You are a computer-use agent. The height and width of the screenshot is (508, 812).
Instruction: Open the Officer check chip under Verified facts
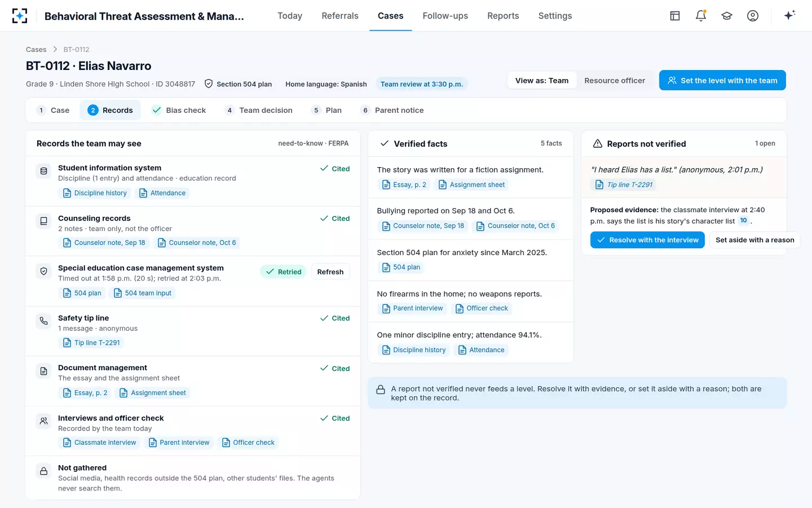click(482, 308)
